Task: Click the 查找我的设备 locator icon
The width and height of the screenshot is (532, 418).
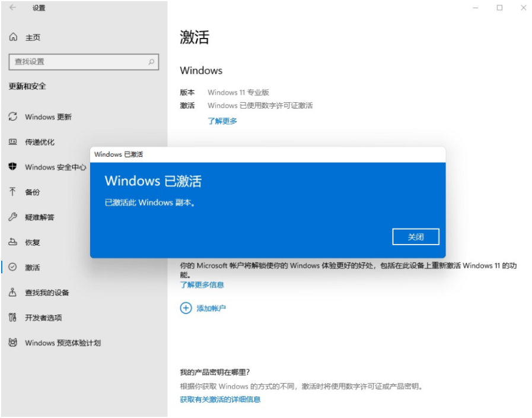Action: click(13, 292)
